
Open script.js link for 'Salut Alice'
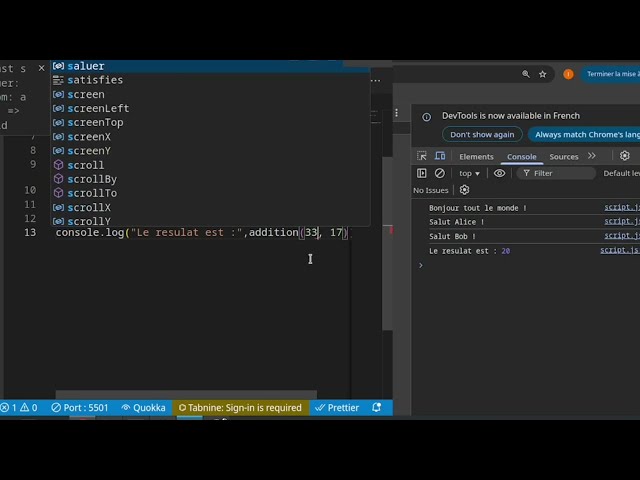[622, 221]
